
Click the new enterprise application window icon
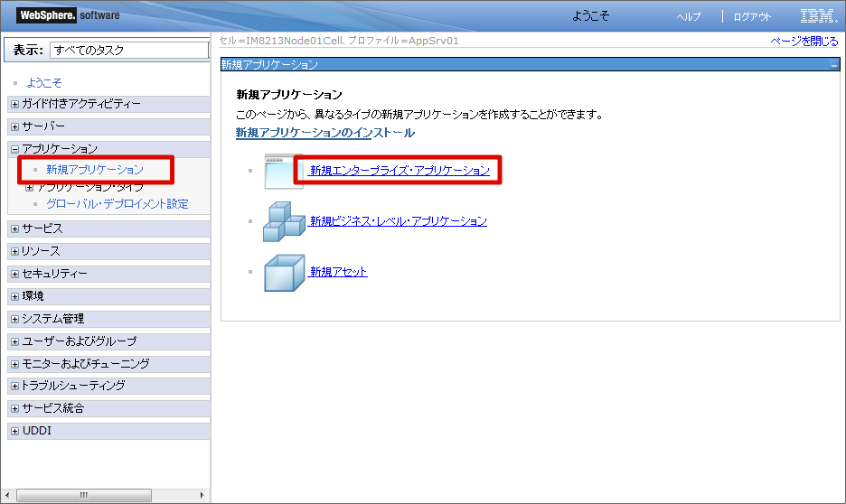(x=284, y=172)
